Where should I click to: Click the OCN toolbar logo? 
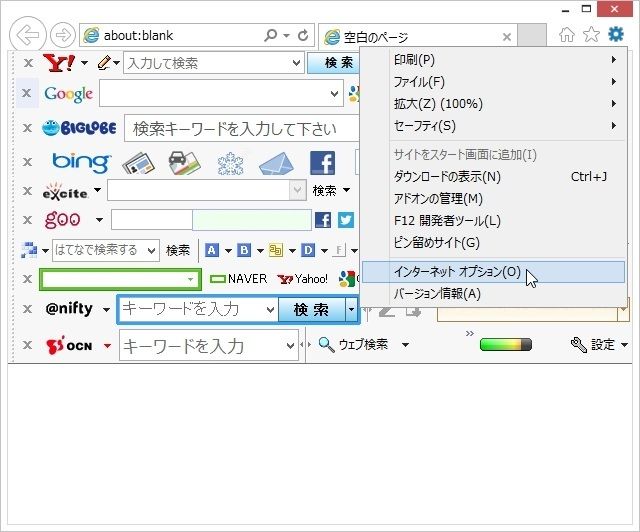pos(69,345)
